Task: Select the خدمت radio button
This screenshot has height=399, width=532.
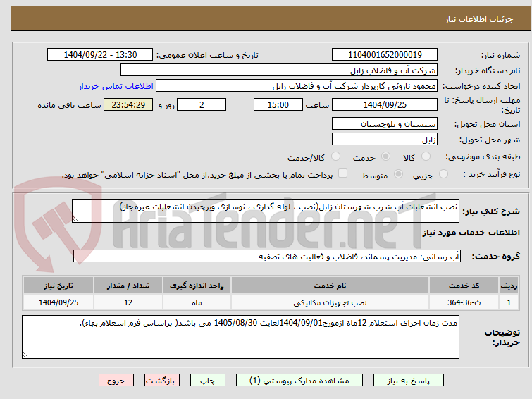Action: [x=385, y=156]
